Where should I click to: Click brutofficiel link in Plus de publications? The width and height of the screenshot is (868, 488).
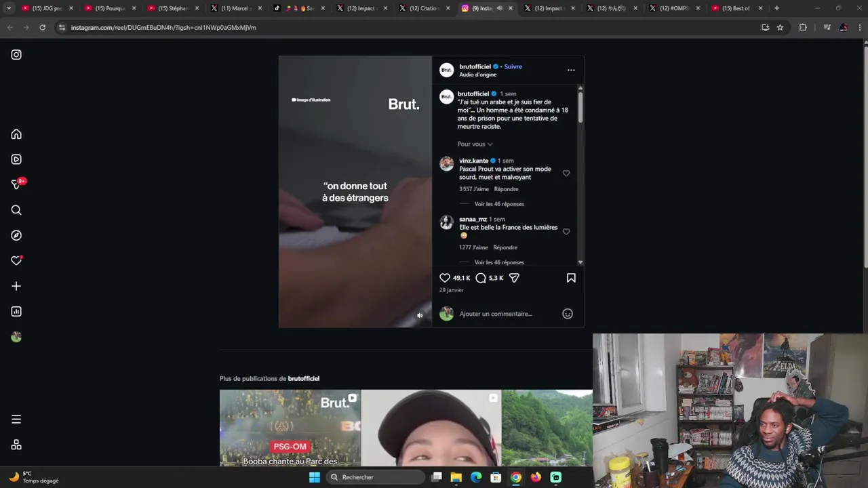(x=303, y=378)
